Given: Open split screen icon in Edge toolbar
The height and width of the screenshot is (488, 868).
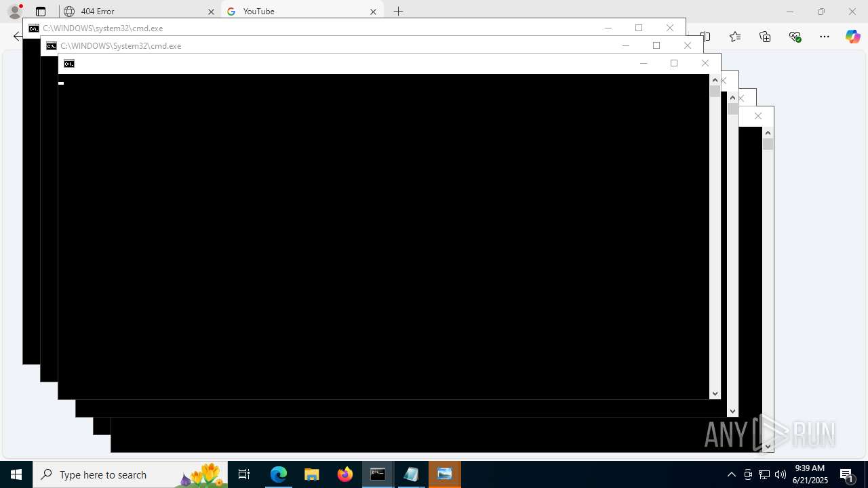Looking at the screenshot, I should point(707,37).
